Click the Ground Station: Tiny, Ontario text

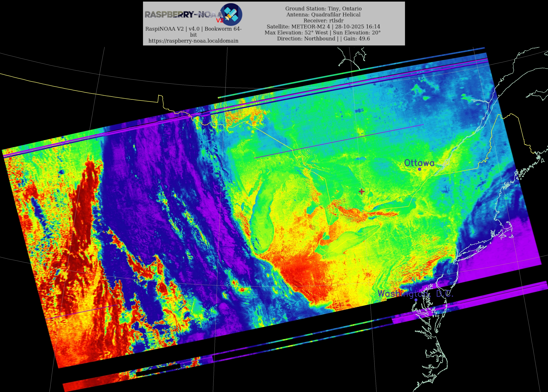pyautogui.click(x=323, y=9)
